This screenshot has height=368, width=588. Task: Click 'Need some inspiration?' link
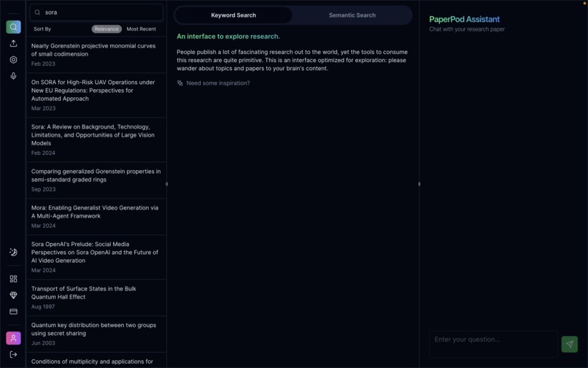218,83
